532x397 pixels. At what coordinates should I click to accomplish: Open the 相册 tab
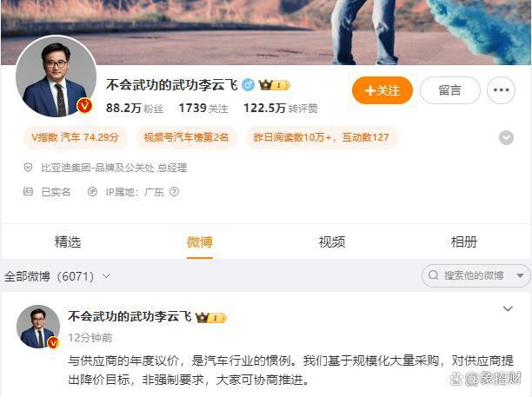pos(464,242)
